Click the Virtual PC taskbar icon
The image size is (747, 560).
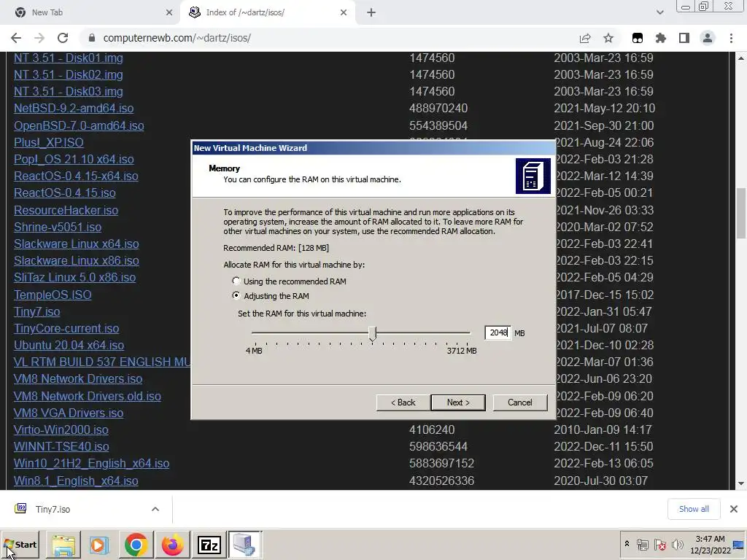click(x=245, y=545)
